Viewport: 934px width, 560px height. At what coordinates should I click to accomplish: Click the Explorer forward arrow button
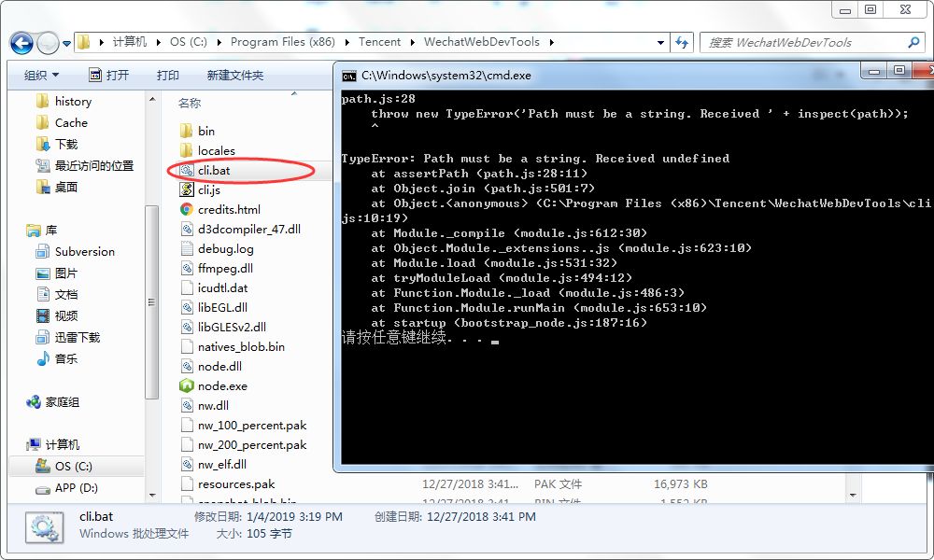(48, 43)
